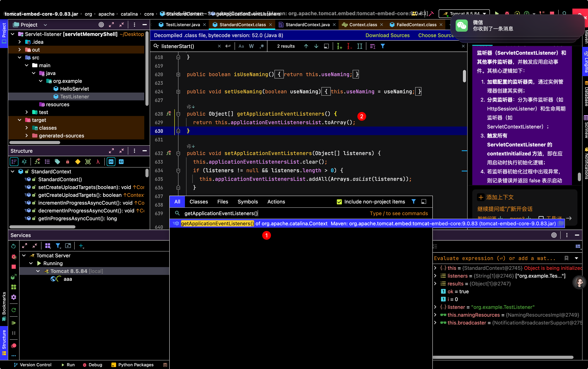Rerun icon in Services sidebar

point(14,246)
